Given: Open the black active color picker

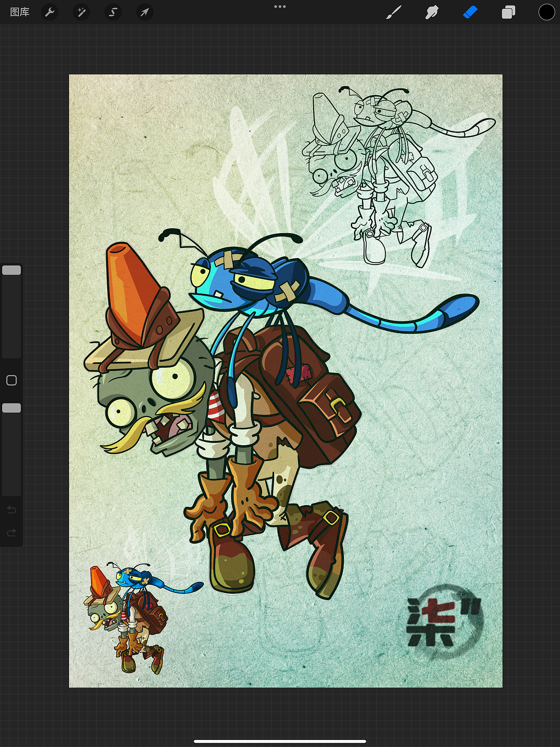Looking at the screenshot, I should pyautogui.click(x=546, y=12).
